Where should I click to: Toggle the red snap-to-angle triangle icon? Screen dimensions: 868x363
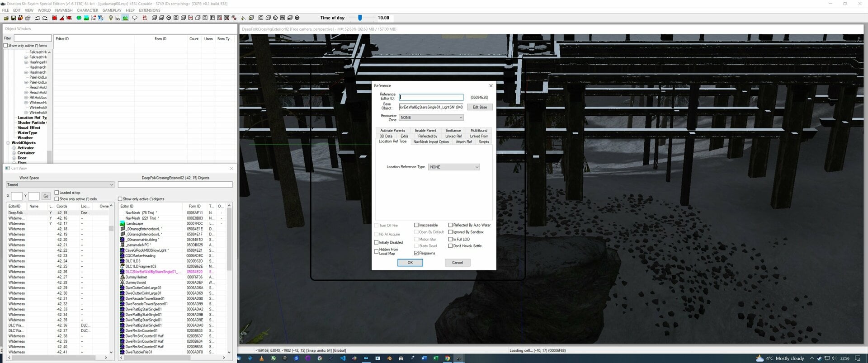[x=62, y=18]
